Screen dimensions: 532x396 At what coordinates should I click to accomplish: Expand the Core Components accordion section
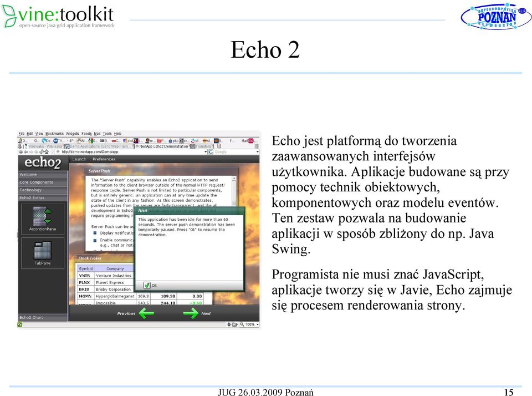(x=43, y=182)
